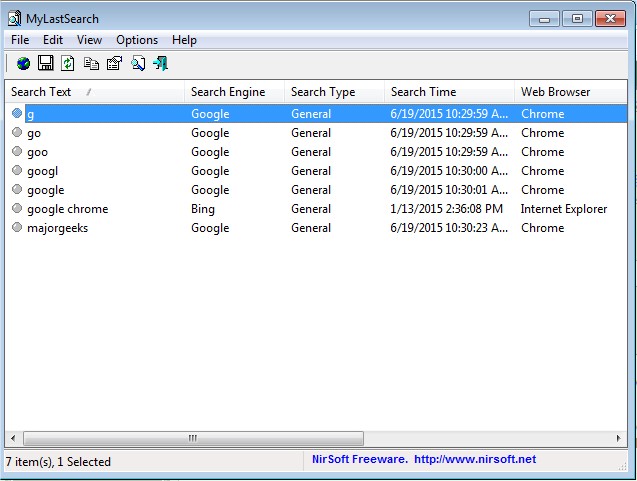Click the left scroll arrow
637x481 pixels.
tap(13, 438)
